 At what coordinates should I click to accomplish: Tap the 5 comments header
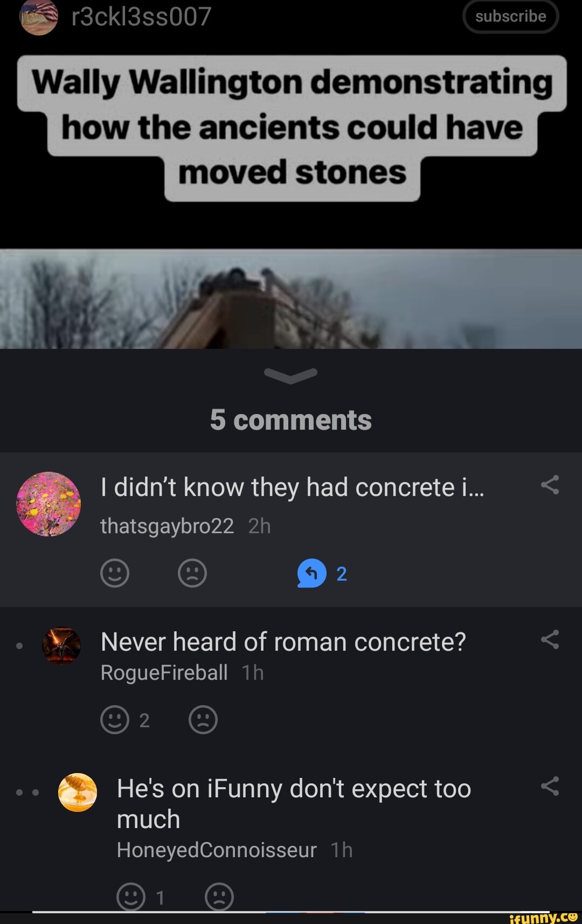pyautogui.click(x=291, y=420)
